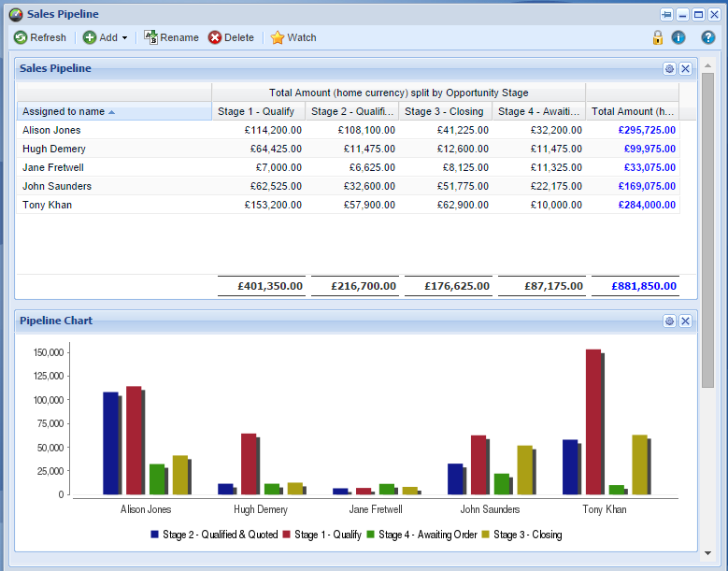
Task: Select the Hugh Demery row name
Action: coord(54,149)
